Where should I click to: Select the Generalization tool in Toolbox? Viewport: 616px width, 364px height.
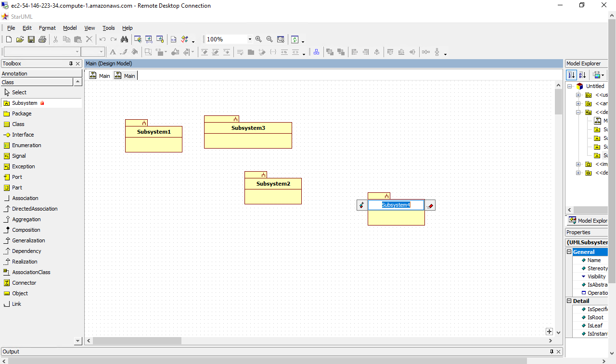[28, 240]
